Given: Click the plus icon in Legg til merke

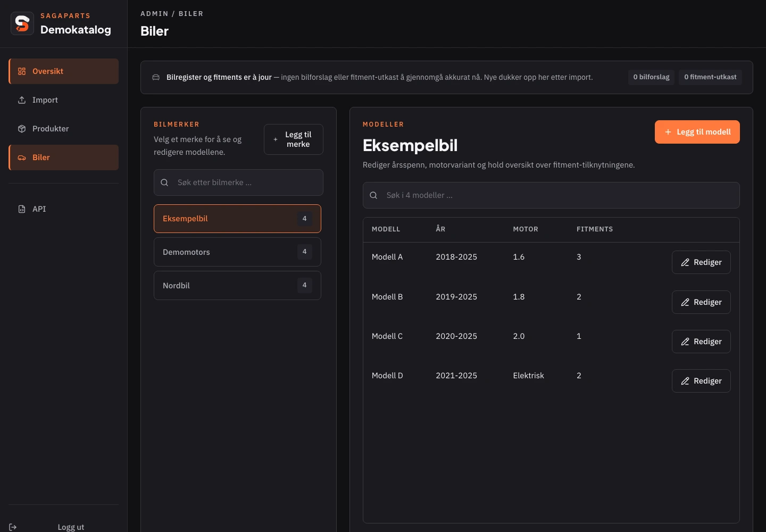Looking at the screenshot, I should pos(276,139).
